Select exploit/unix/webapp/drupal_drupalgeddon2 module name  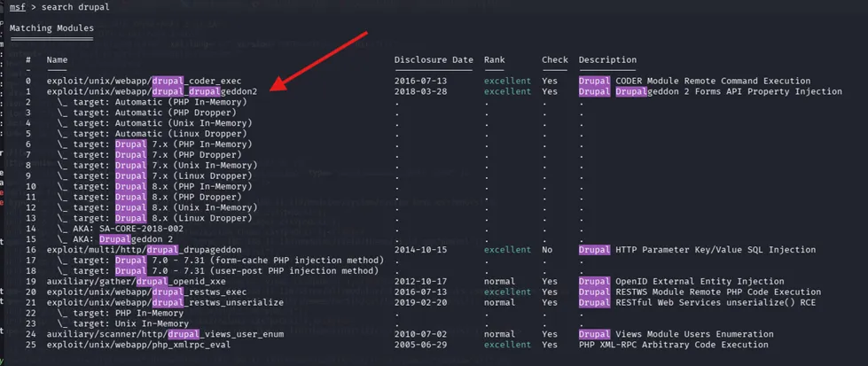tap(152, 91)
